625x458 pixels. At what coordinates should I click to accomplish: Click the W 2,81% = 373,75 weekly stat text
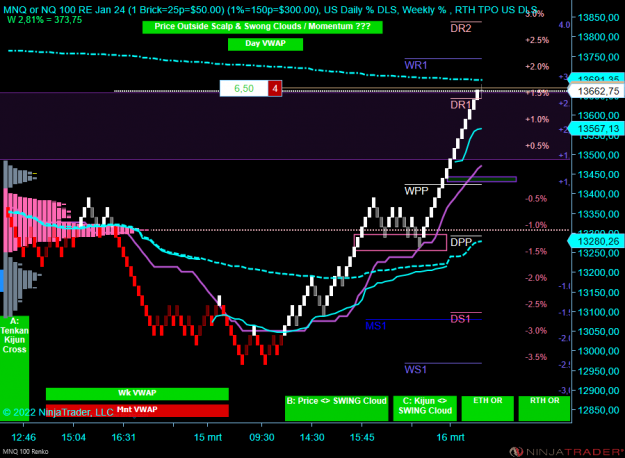[45, 20]
